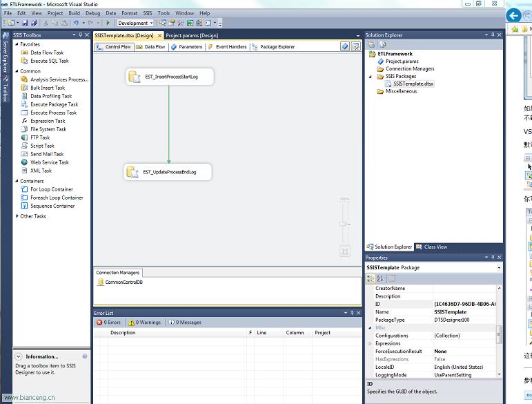Select the Data Flow Task toolbox item
532x404 pixels.
click(x=47, y=52)
